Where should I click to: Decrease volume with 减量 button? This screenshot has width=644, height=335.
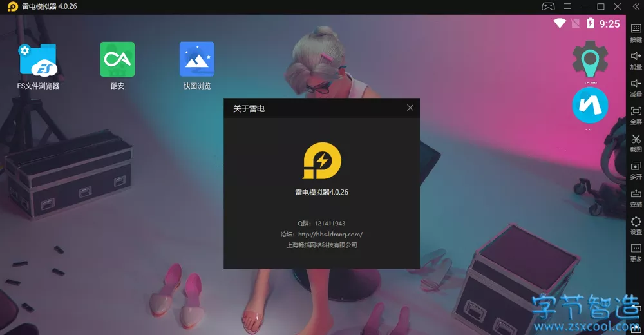coord(636,88)
